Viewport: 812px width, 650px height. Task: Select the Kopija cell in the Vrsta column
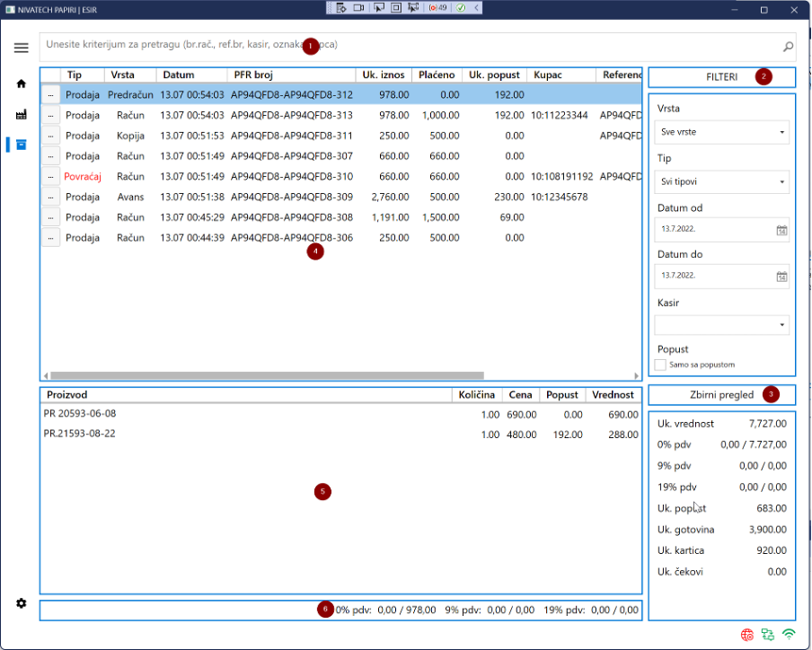click(130, 136)
